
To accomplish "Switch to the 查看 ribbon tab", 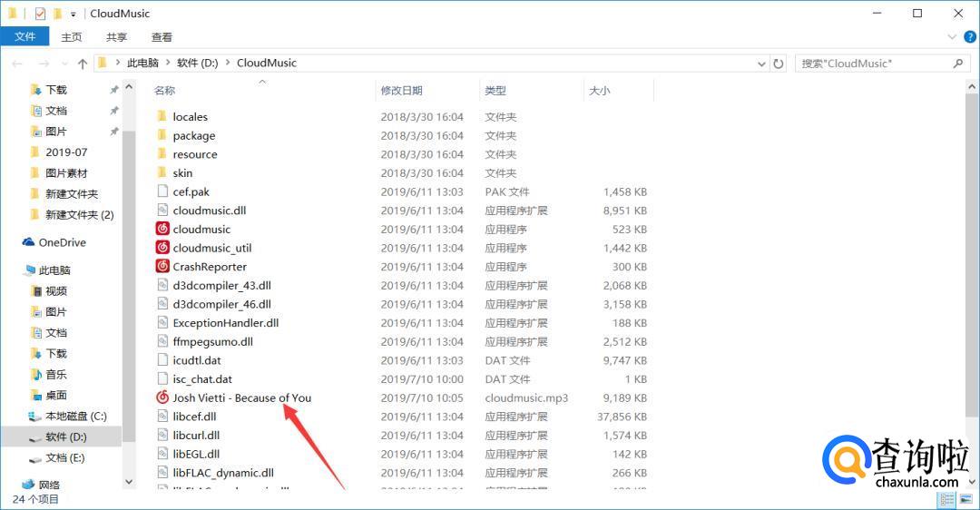I will [162, 37].
